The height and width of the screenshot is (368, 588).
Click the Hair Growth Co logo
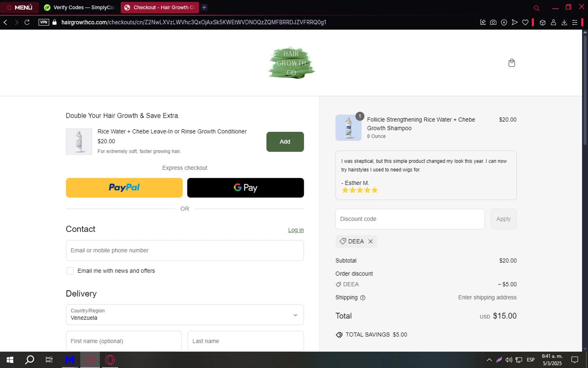291,63
